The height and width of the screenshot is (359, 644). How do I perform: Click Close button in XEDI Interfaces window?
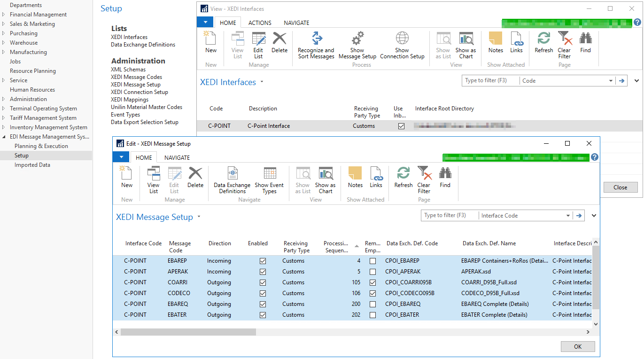point(620,187)
